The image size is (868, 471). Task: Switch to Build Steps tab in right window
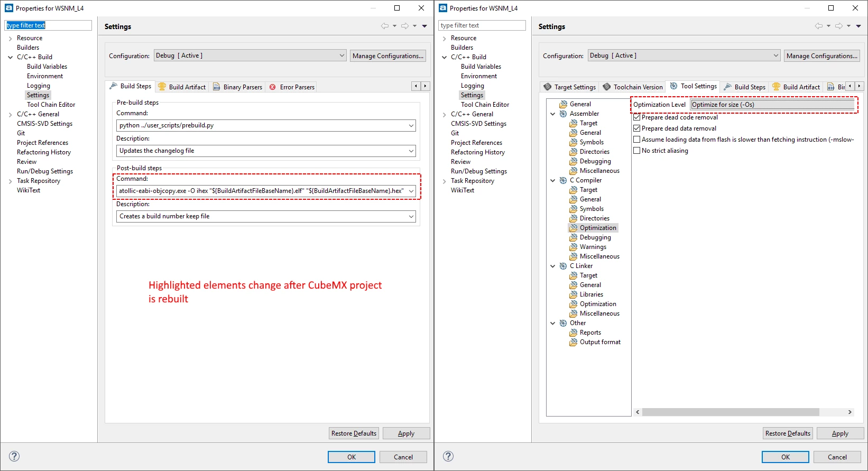[745, 87]
